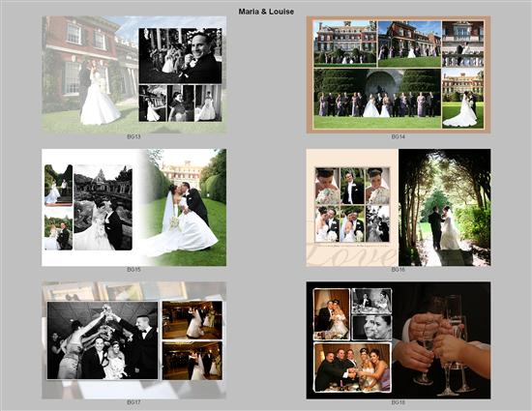Open the BG16 album page thumbnail

click(x=399, y=208)
